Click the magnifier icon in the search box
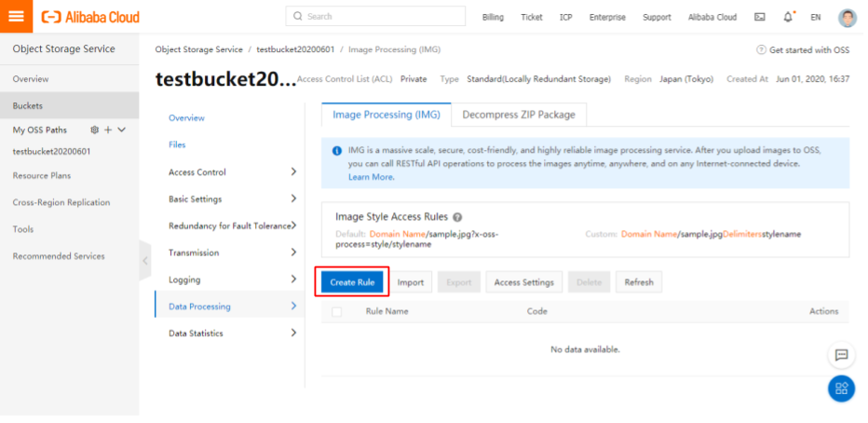 click(298, 17)
